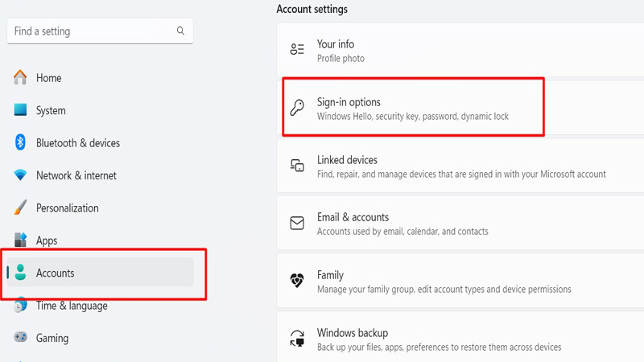The width and height of the screenshot is (644, 362).
Task: Click the Home house icon
Action: tap(20, 77)
